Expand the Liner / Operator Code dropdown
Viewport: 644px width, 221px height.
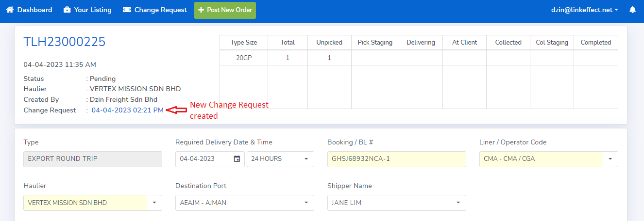pyautogui.click(x=548, y=159)
